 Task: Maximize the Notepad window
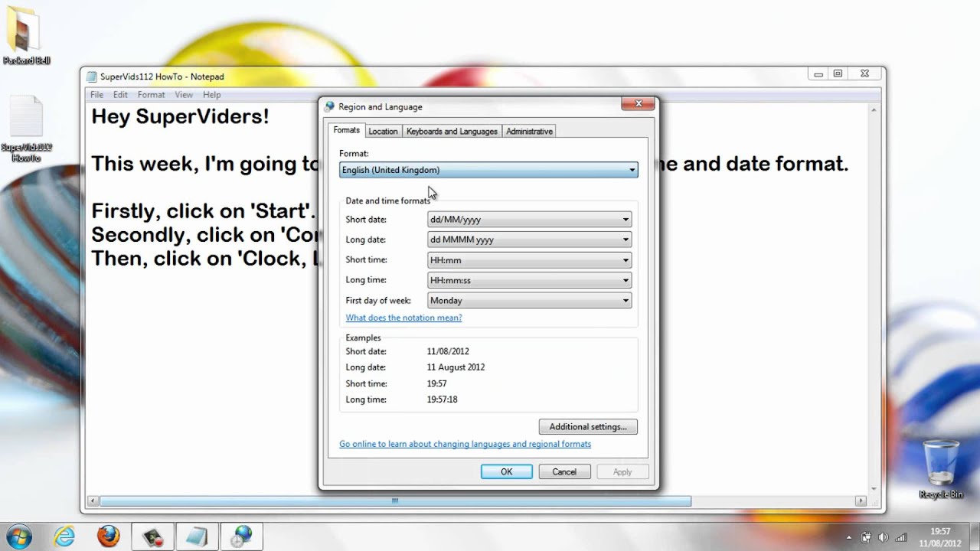click(x=838, y=74)
